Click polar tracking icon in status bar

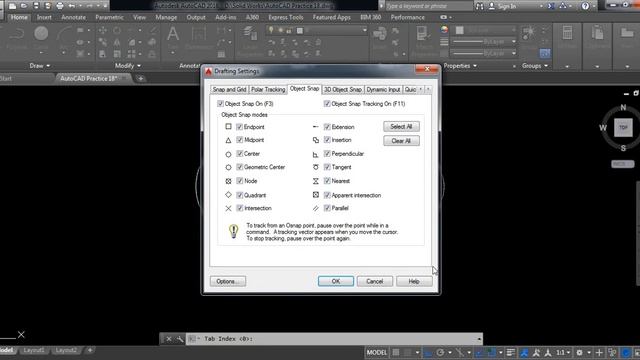pyautogui.click(x=440, y=352)
